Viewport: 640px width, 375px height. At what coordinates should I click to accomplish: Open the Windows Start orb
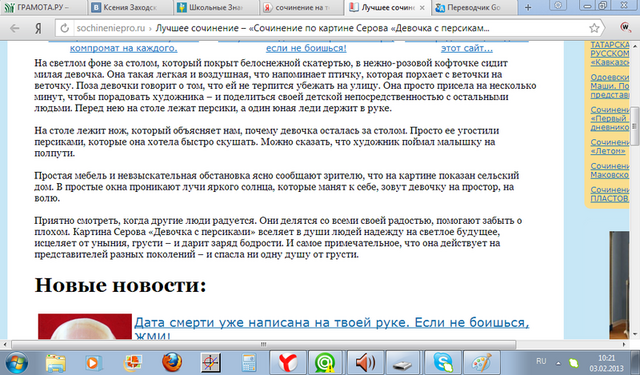coord(17,362)
